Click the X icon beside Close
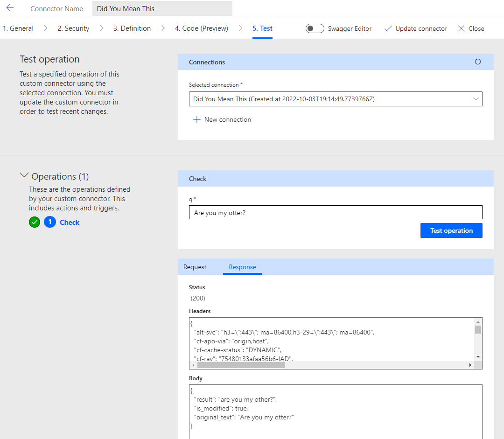The height and width of the screenshot is (439, 504). tap(461, 28)
